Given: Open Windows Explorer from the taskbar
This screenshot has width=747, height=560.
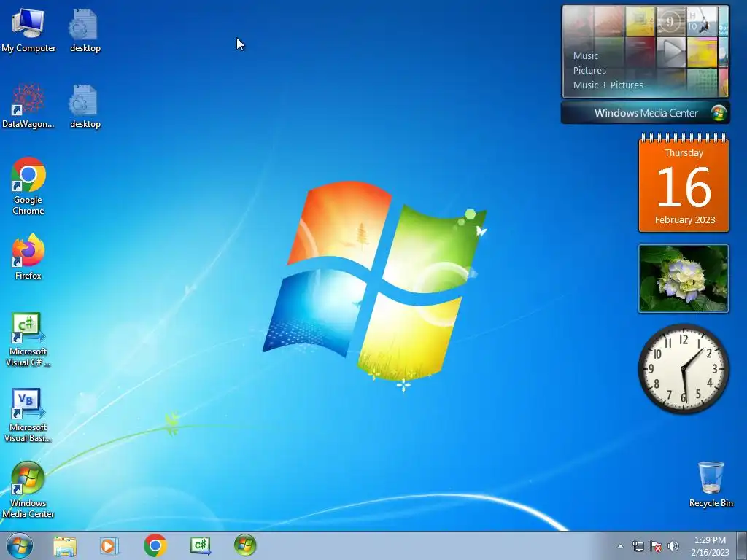Looking at the screenshot, I should click(65, 545).
